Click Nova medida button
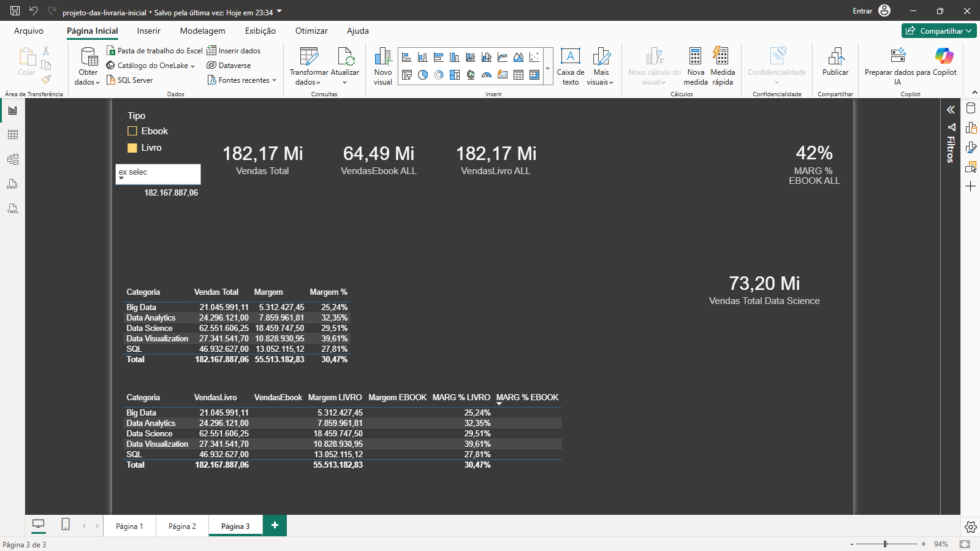The width and height of the screenshot is (980, 551). (x=696, y=66)
